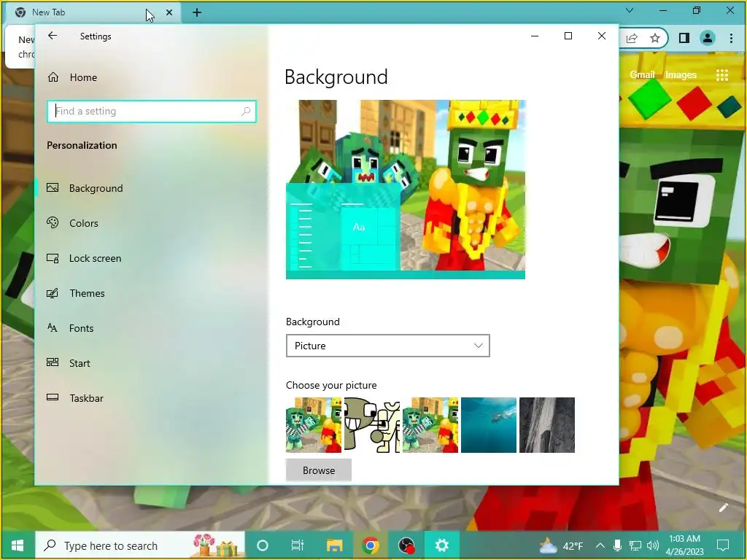Image resolution: width=747 pixels, height=560 pixels.
Task: Click the Settings gear on taskbar
Action: point(442,545)
